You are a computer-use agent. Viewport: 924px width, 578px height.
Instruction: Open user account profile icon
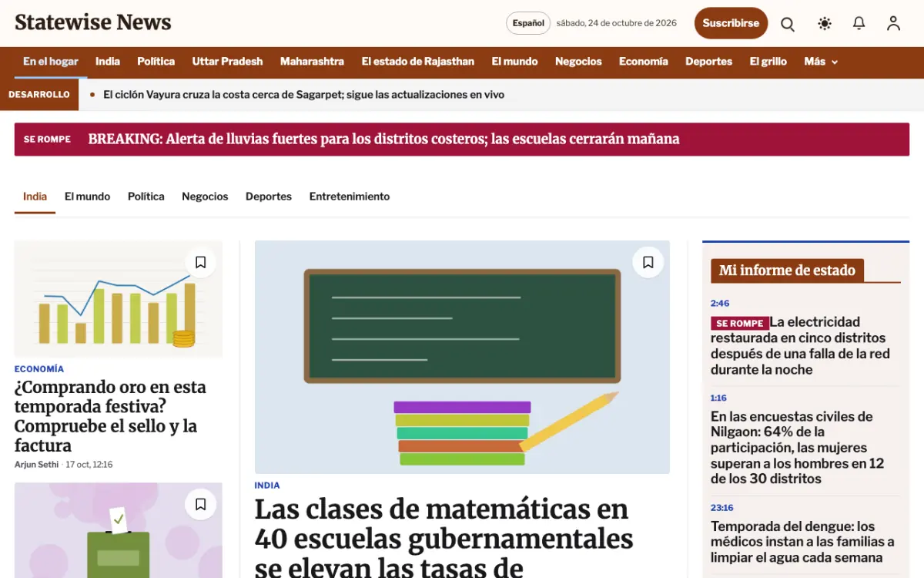pos(893,23)
